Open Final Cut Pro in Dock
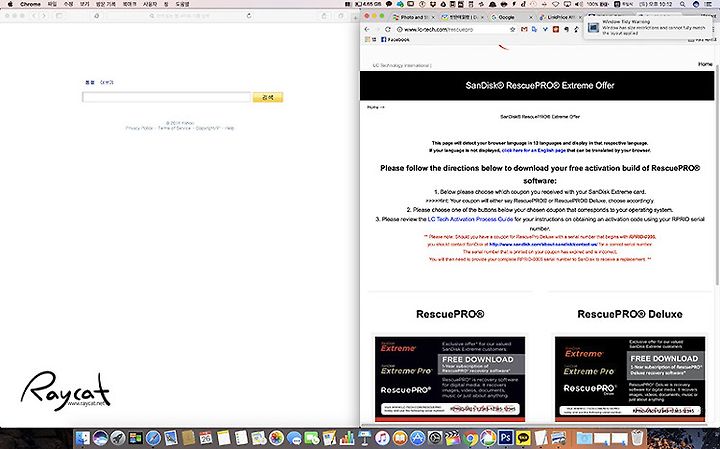The image size is (720, 449). coord(452,438)
